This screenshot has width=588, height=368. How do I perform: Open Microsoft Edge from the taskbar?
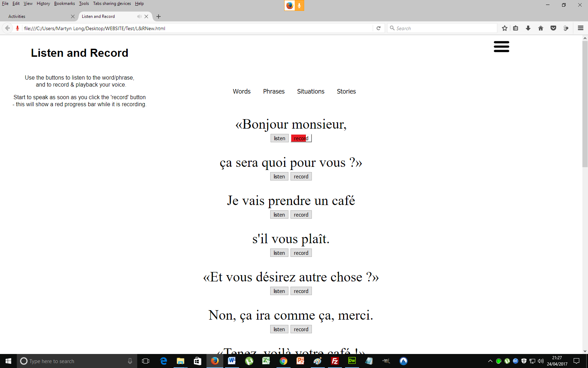[x=163, y=361]
